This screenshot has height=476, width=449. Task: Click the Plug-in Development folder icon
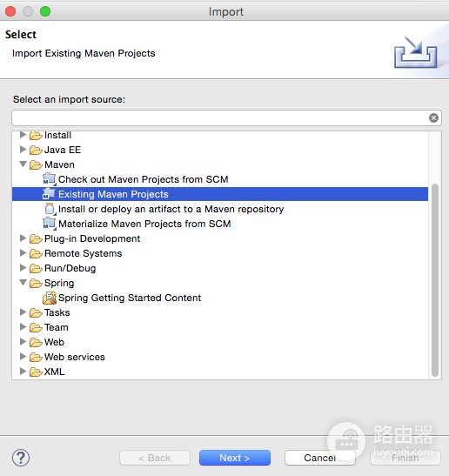click(x=36, y=239)
